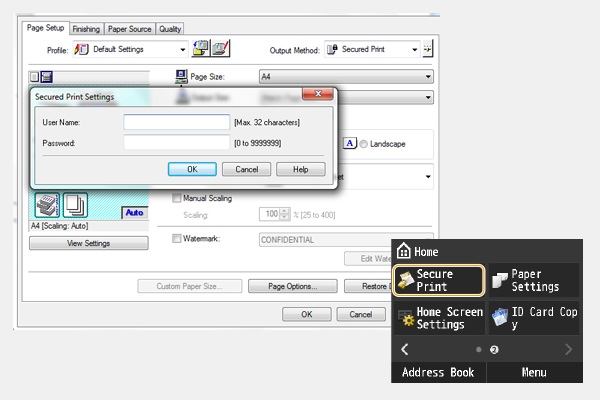Click the User Name input field

click(x=176, y=122)
